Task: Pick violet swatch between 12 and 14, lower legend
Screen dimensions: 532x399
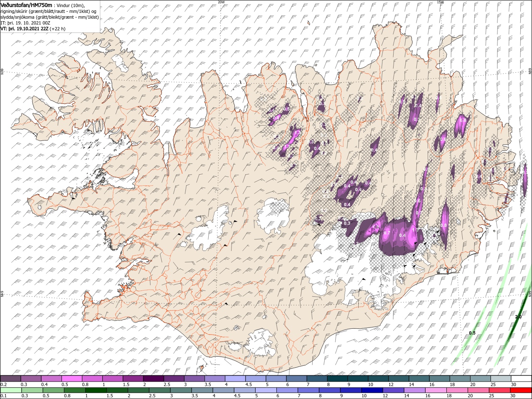Action: tap(393, 390)
